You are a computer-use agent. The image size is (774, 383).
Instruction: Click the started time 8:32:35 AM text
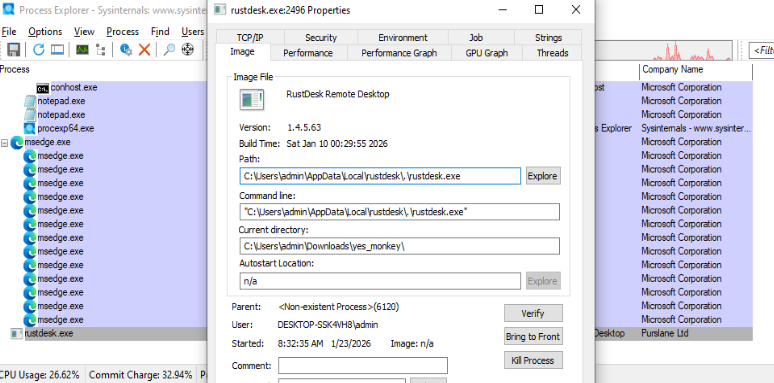302,344
